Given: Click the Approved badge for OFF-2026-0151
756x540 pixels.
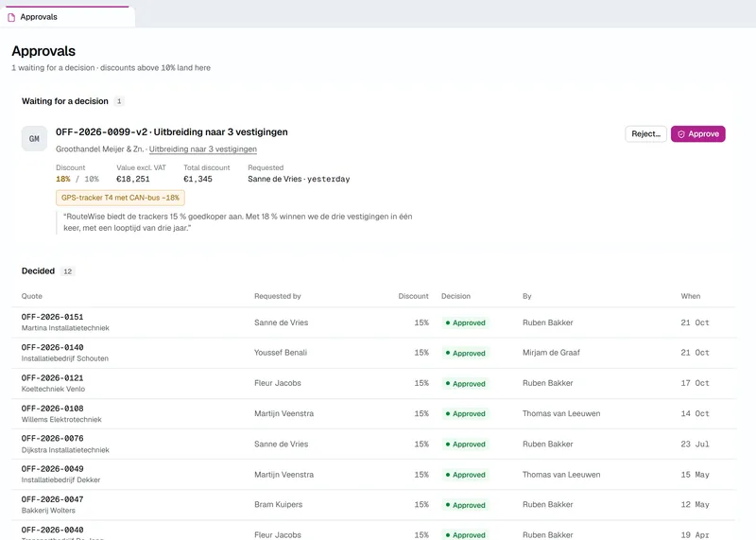Looking at the screenshot, I should [465, 322].
